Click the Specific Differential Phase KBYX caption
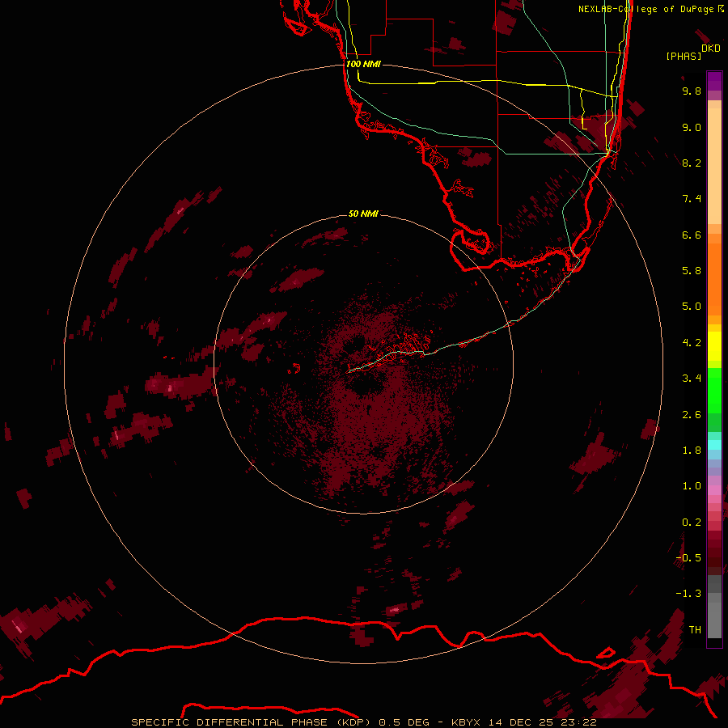The width and height of the screenshot is (728, 728). 363,722
